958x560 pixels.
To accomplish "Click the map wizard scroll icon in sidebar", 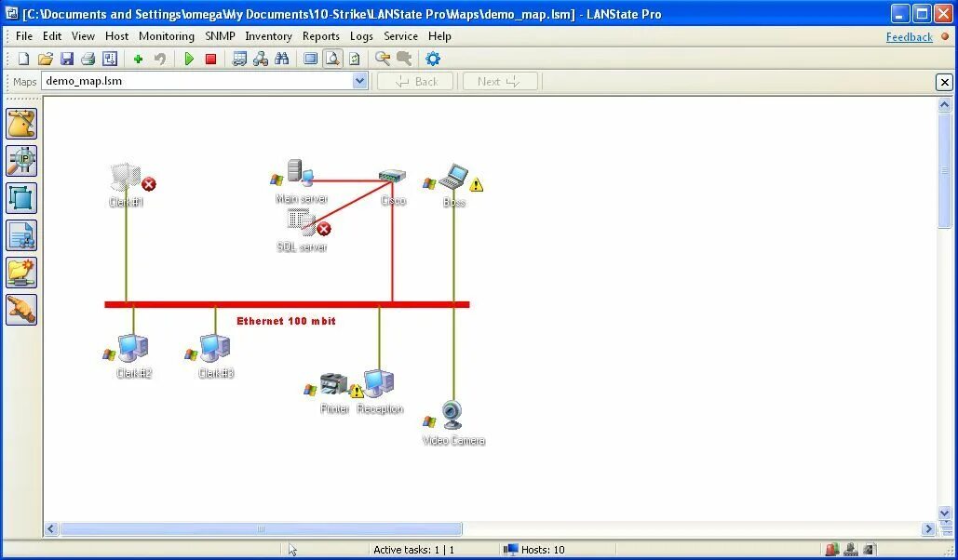I will [x=21, y=124].
